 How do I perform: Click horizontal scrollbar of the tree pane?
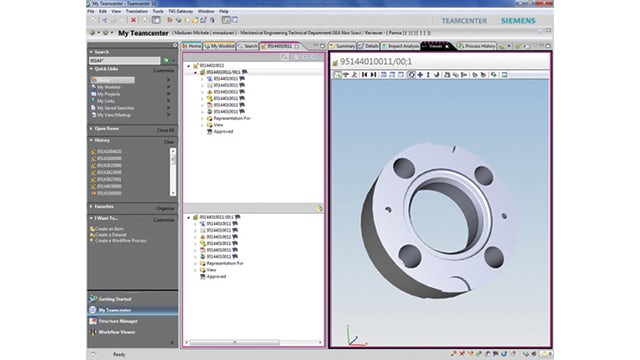[x=235, y=342]
